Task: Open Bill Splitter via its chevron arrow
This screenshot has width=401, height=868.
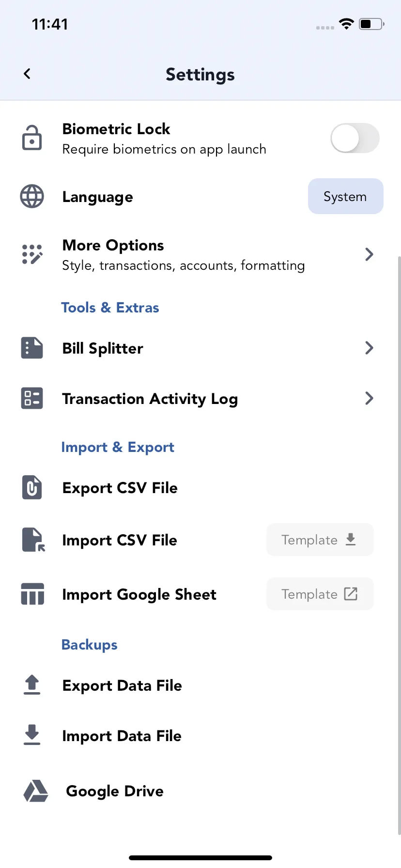Action: (369, 348)
